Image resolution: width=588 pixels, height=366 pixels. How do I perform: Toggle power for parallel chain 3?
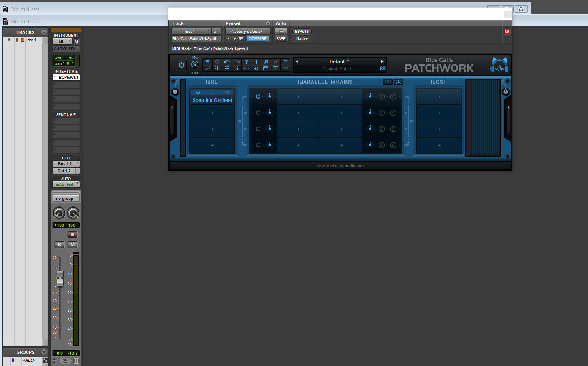pos(258,129)
